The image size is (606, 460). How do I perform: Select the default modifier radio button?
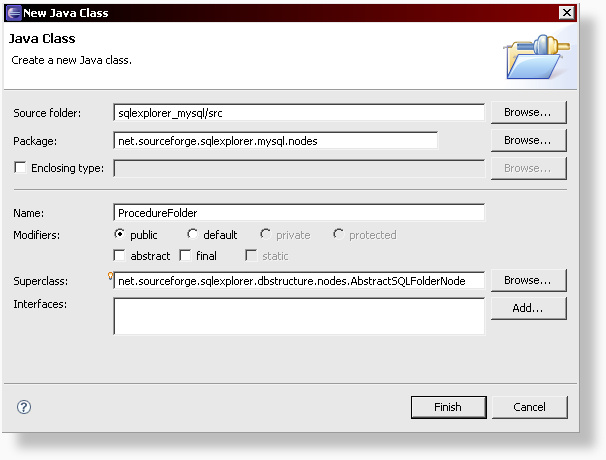[192, 234]
